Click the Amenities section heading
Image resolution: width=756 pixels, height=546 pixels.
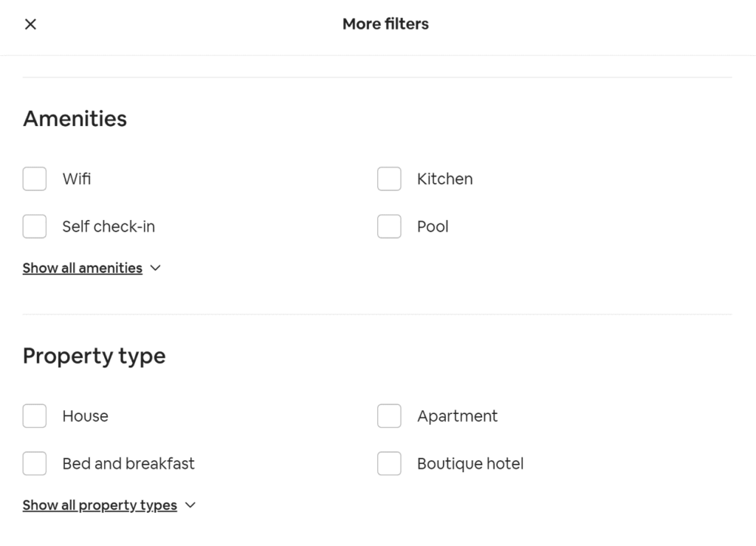75,118
